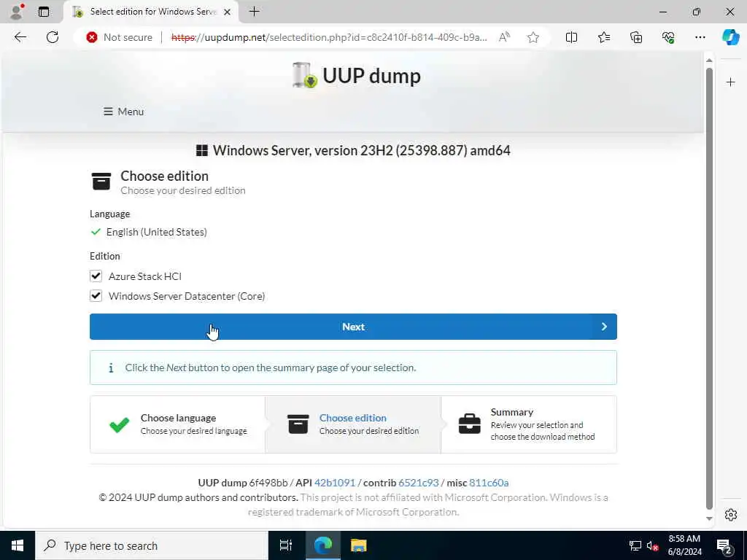Image resolution: width=747 pixels, height=560 pixels.
Task: Click the uupdump.net address bar
Action: [329, 37]
